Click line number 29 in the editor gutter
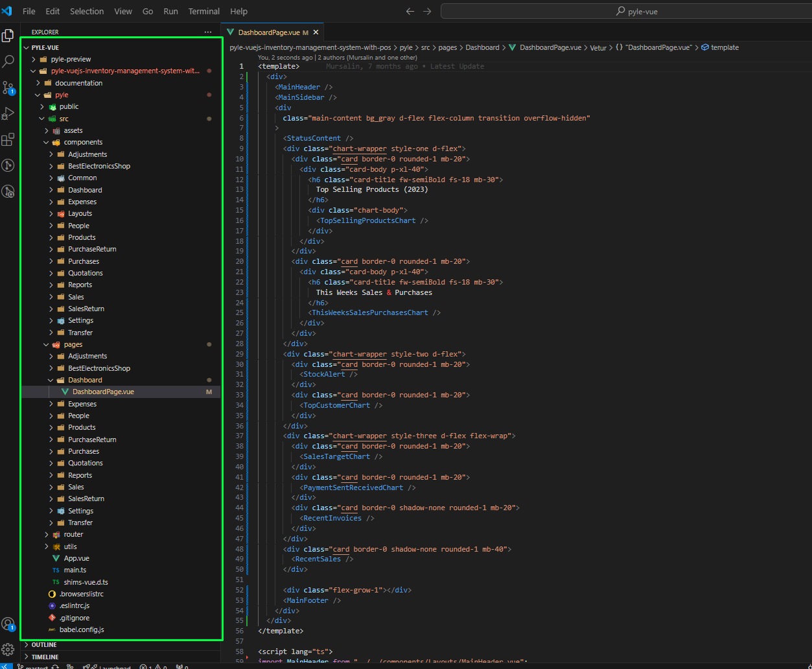 coord(239,354)
